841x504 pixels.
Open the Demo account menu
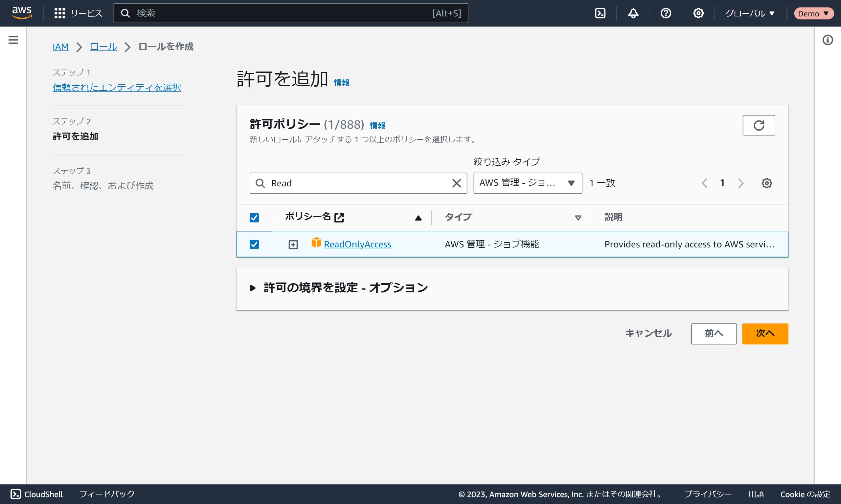[813, 13]
